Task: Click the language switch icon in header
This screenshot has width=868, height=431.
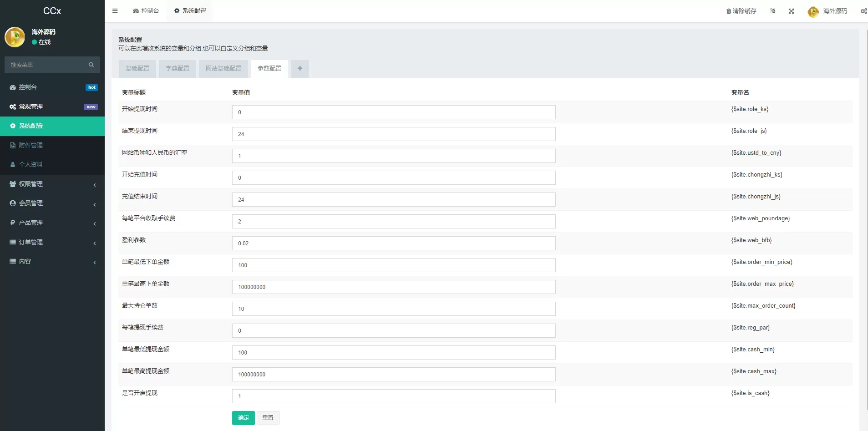Action: 772,11
